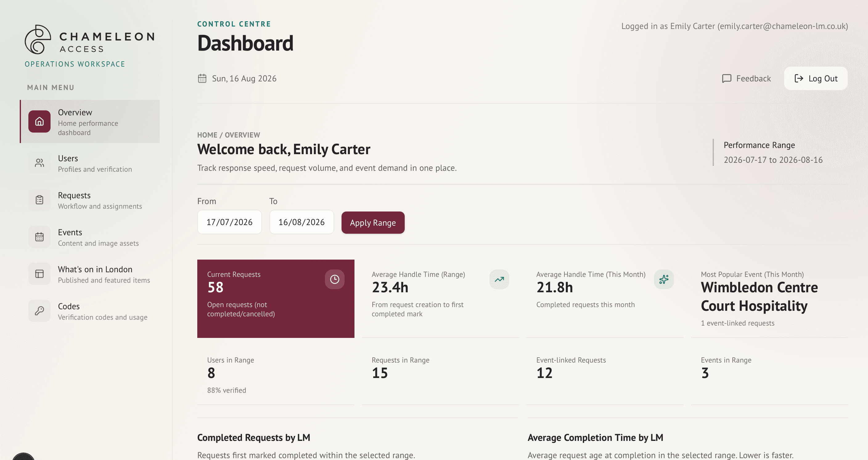
Task: Click the 88% verified text
Action: tap(227, 390)
